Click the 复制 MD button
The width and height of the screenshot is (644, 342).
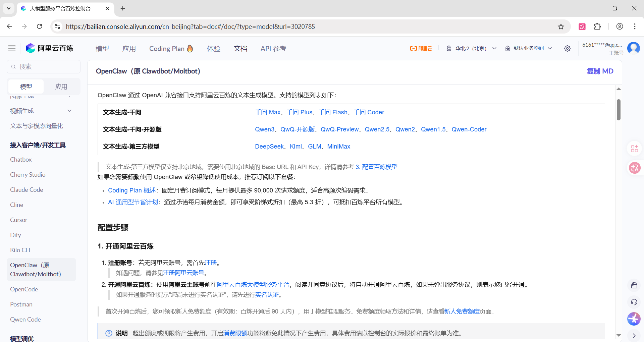600,71
